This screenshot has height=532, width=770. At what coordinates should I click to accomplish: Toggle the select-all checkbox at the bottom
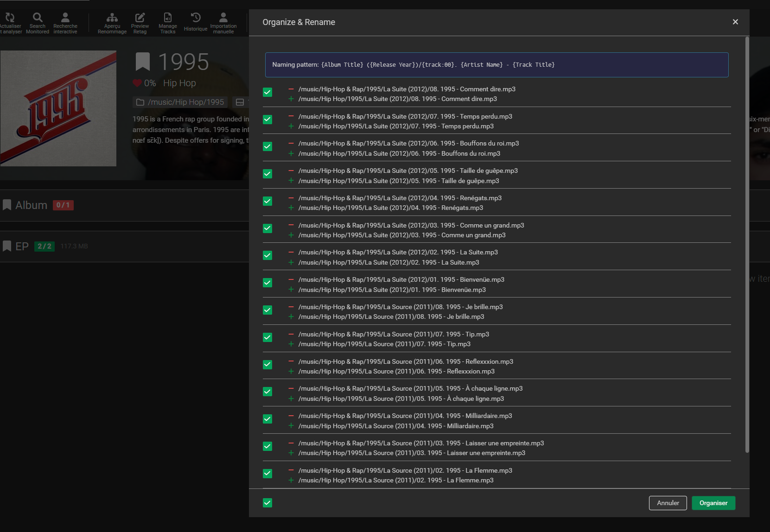[x=267, y=503]
